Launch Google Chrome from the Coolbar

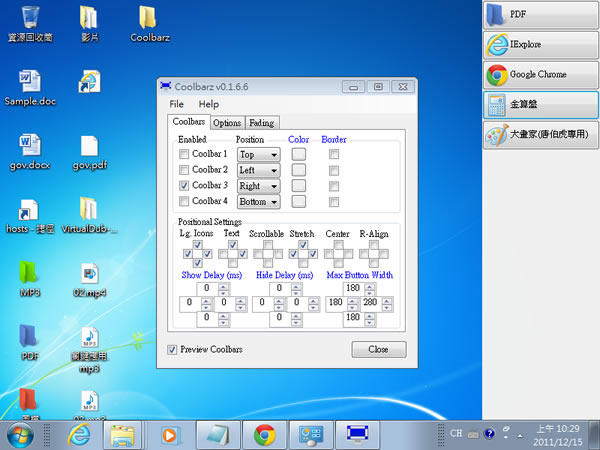click(x=540, y=75)
